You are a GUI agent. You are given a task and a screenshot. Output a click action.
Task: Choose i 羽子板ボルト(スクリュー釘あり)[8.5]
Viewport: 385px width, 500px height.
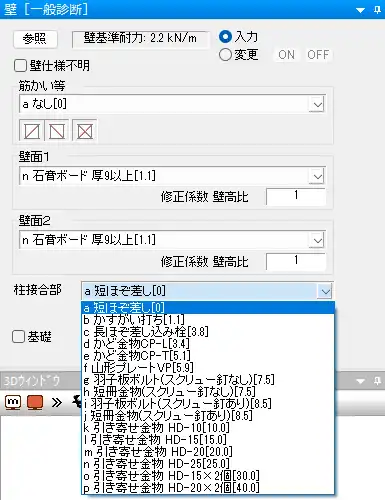(x=208, y=404)
